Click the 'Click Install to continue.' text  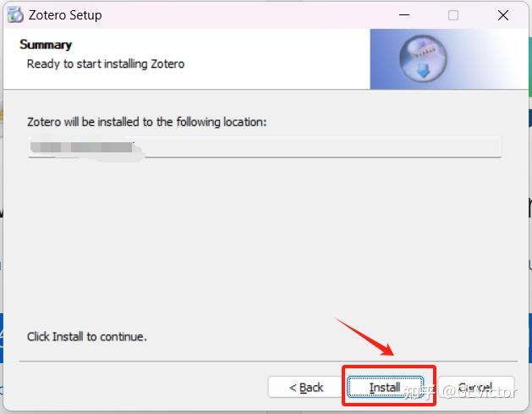(x=87, y=337)
